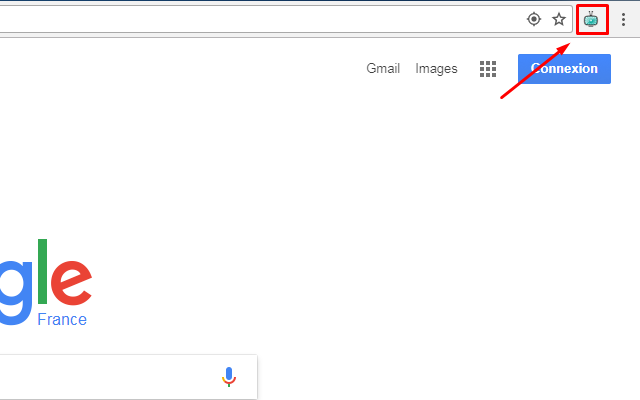
Task: Click the word Gmail in the header
Action: pos(383,69)
